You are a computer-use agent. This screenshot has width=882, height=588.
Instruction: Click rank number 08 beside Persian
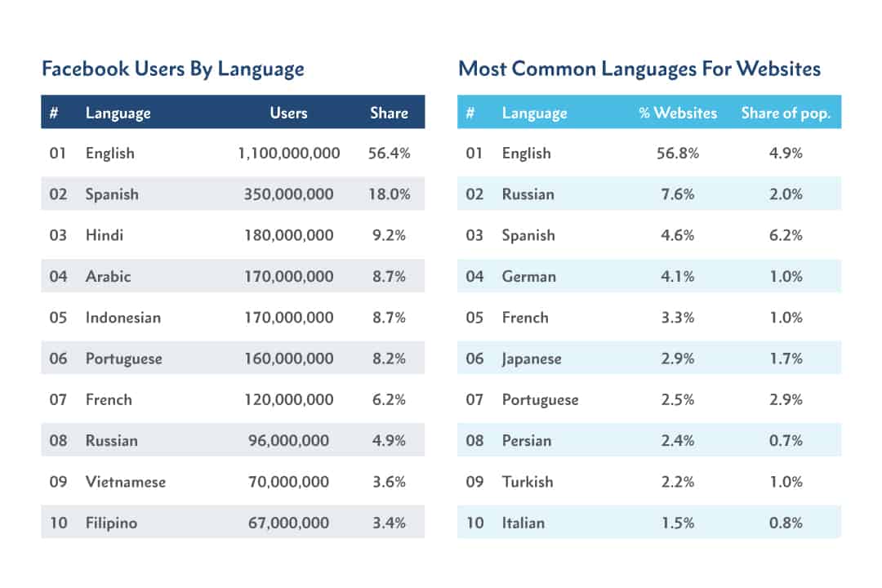pyautogui.click(x=474, y=440)
